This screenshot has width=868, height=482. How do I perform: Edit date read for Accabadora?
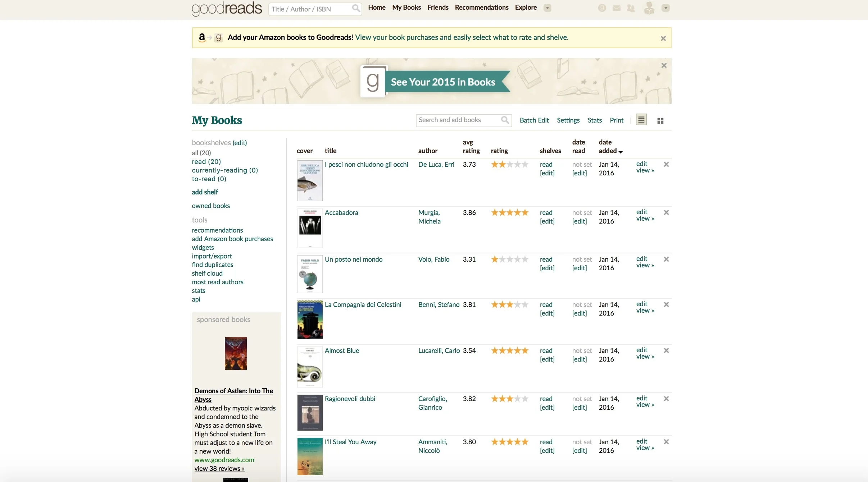580,221
